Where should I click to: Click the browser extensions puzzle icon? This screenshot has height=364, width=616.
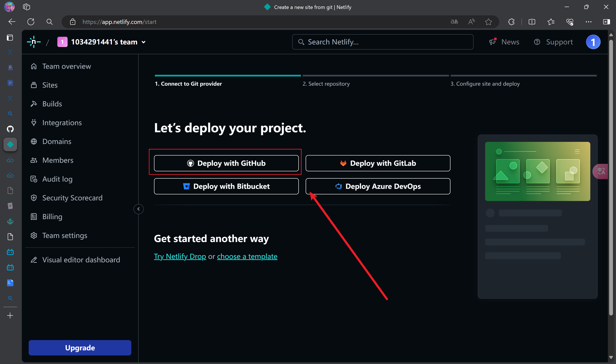(x=511, y=22)
